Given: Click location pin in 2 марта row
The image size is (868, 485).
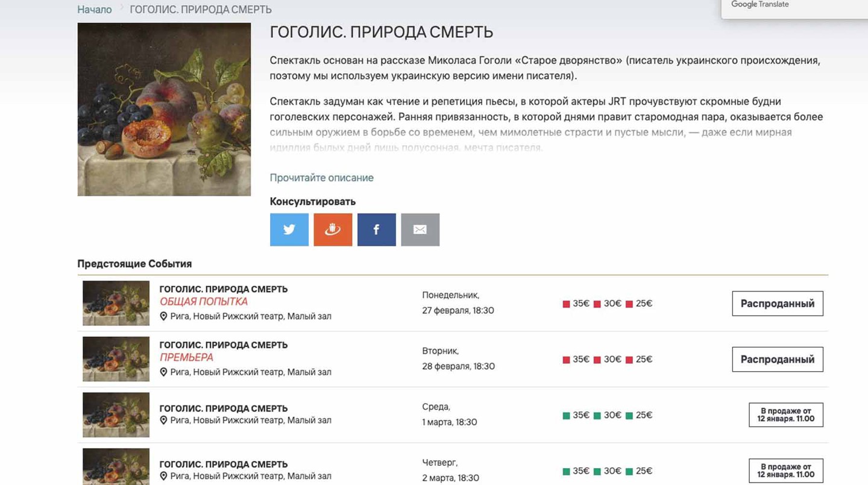Looking at the screenshot, I should 163,477.
